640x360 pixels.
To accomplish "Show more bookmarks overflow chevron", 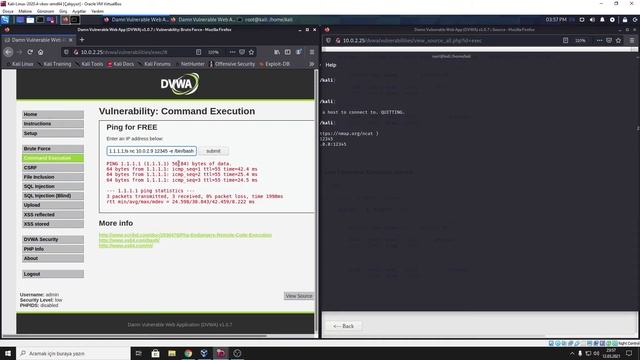I will (311, 64).
